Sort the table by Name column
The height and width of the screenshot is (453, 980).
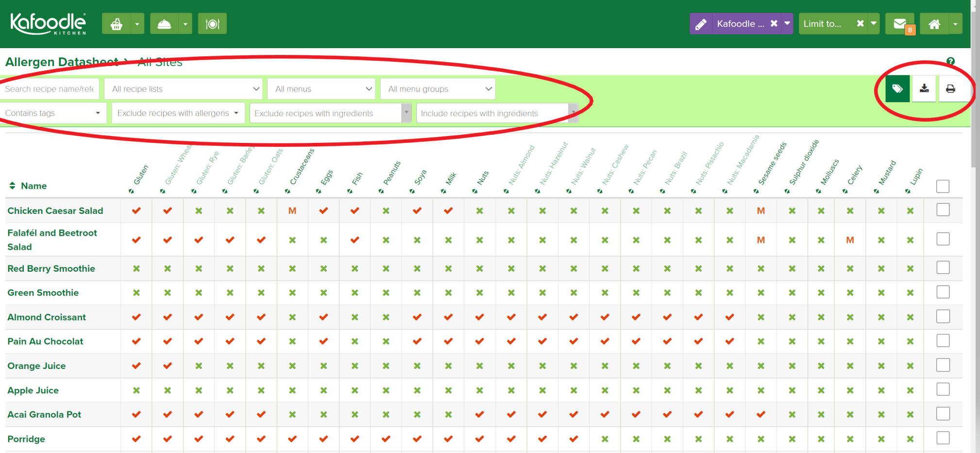coord(28,186)
